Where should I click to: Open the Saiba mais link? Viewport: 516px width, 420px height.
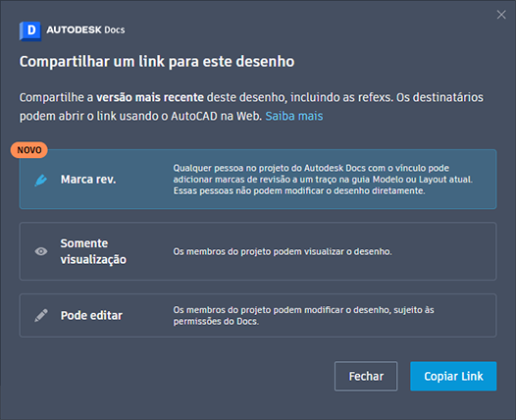click(x=294, y=116)
